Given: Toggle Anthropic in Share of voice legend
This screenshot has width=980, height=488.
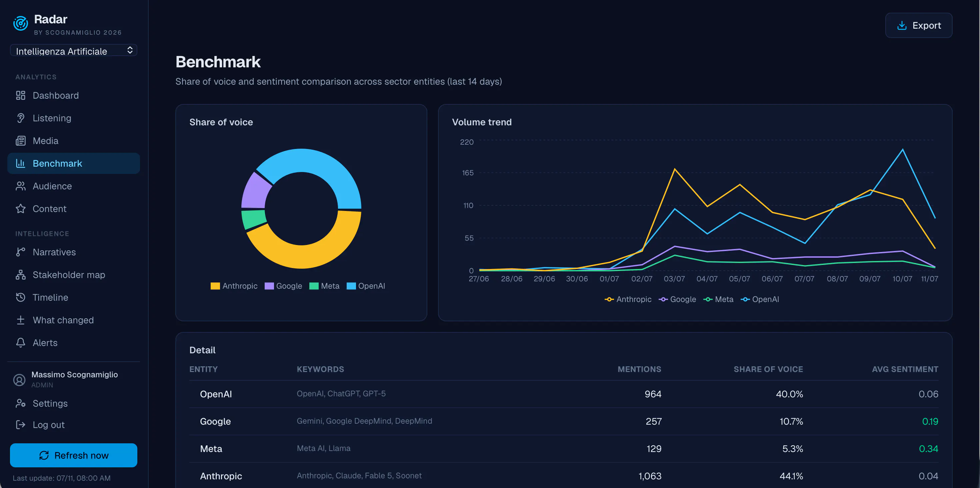Looking at the screenshot, I should coord(234,286).
